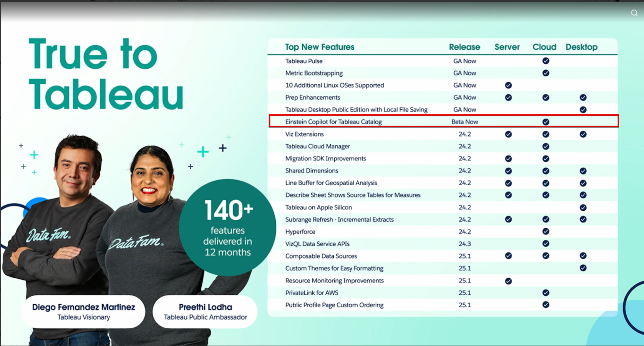644x346 pixels.
Task: Click the Cloud checkmark for Tableau Pulse
Action: pos(545,61)
